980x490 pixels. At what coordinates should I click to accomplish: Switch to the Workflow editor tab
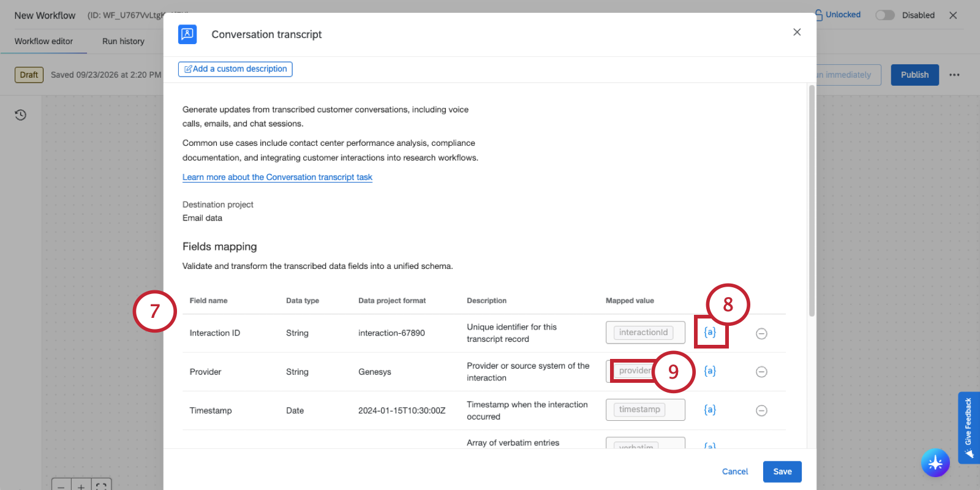click(43, 41)
